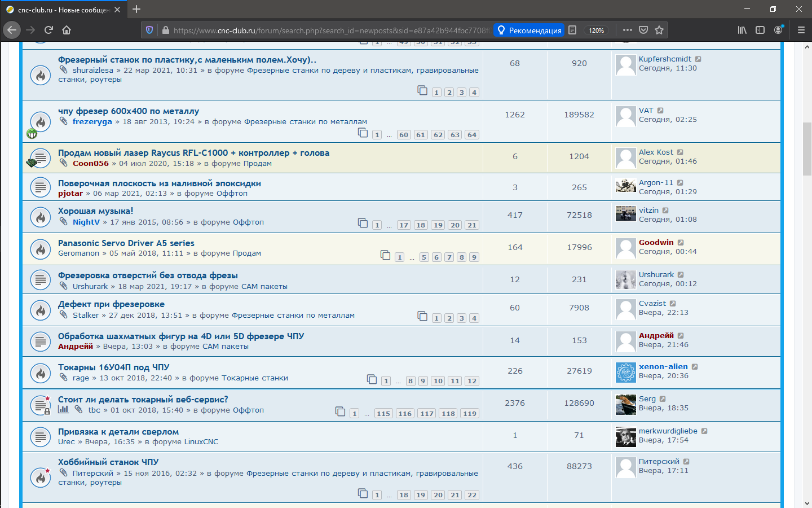Open page jump for Стоит ли делать topic

pos(341,411)
